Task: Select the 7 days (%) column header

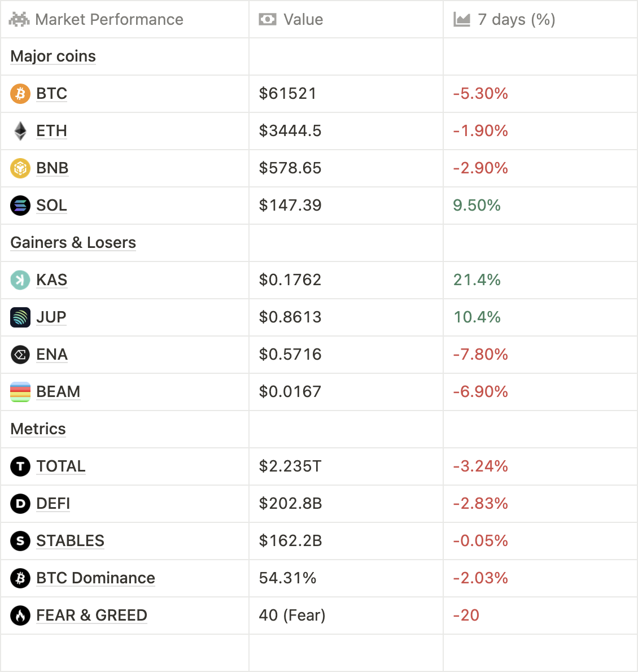Action: [516, 20]
